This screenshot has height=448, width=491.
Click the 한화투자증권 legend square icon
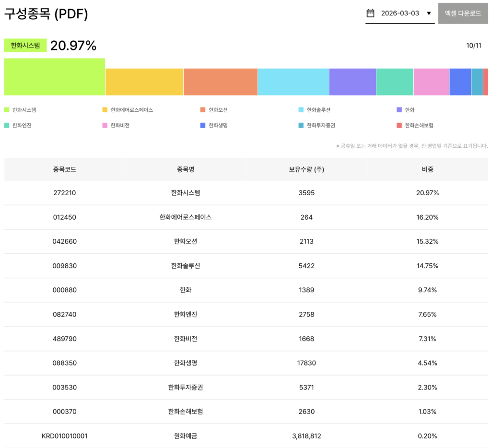pos(301,125)
